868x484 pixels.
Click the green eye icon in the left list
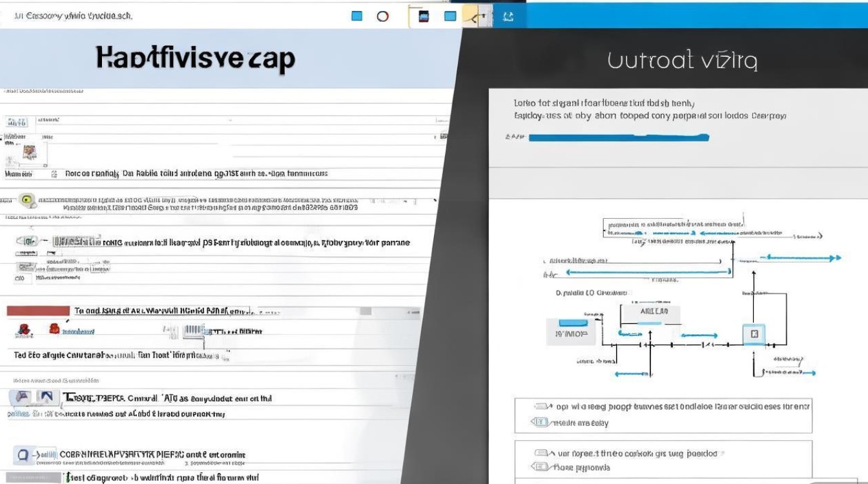(26, 201)
